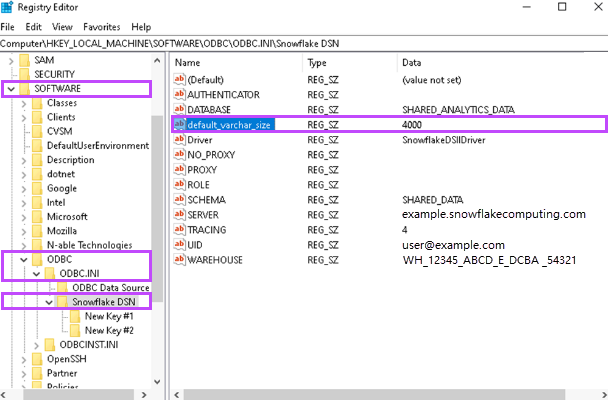The width and height of the screenshot is (608, 400).
Task: Expand the Classes key arrow
Action: pos(24,103)
